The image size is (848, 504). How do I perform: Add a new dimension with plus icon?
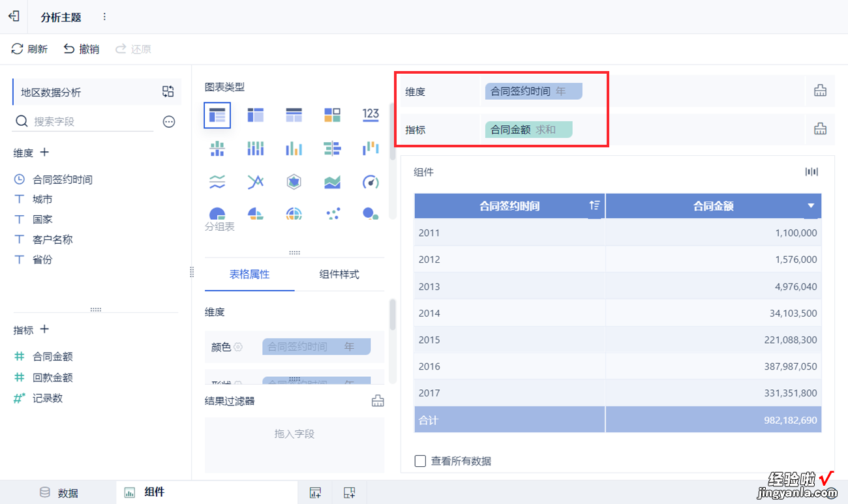[44, 152]
